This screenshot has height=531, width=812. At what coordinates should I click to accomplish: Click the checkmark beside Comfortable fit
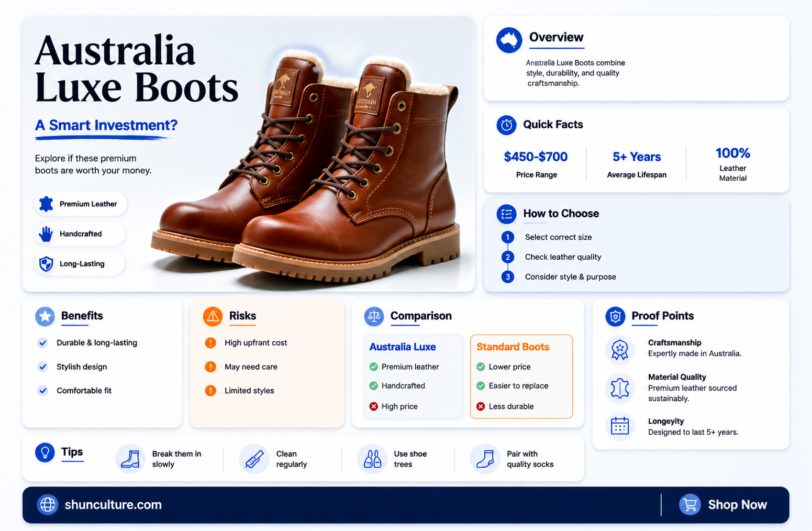(43, 391)
